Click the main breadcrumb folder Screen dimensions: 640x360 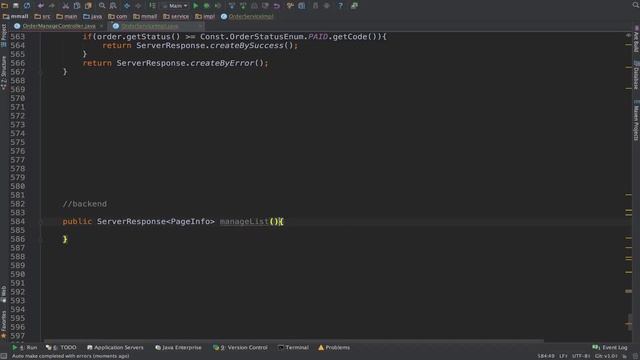tap(67, 16)
